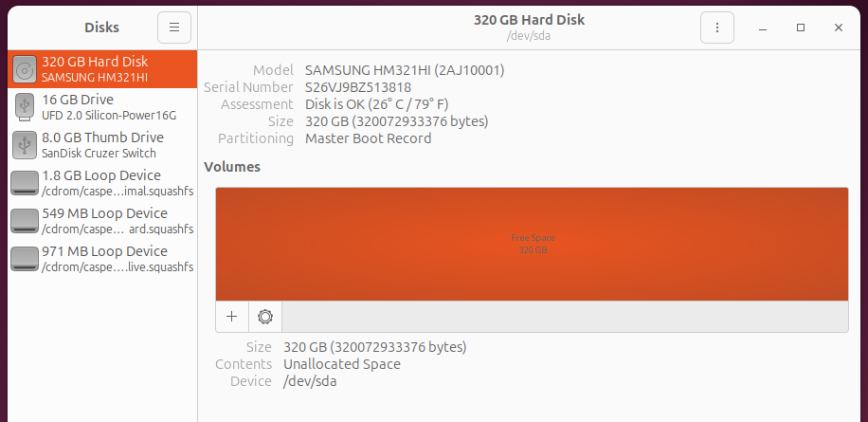This screenshot has width=868, height=422.
Task: Click the 320 GB Hard Disk drive icon
Action: point(25,68)
